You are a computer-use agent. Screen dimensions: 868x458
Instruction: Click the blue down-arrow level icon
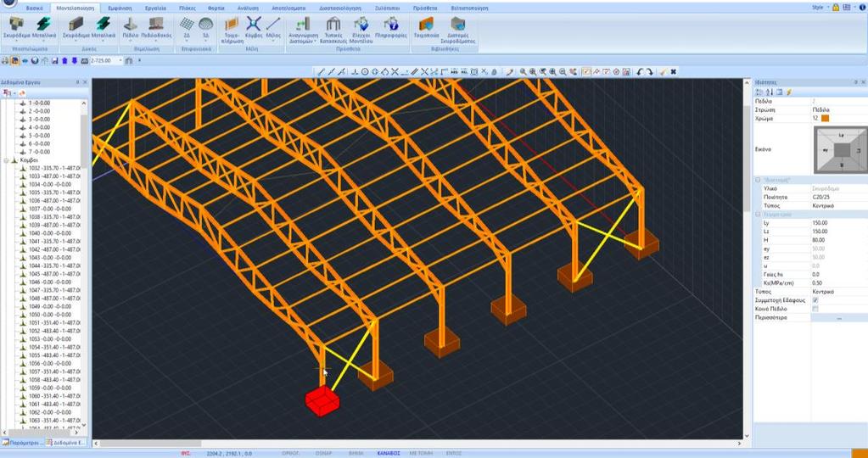tap(74, 60)
